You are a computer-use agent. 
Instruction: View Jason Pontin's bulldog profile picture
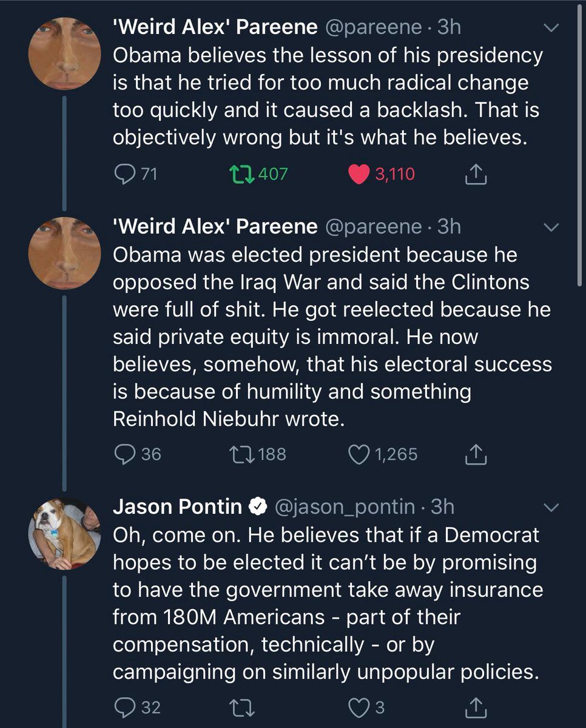[64, 534]
